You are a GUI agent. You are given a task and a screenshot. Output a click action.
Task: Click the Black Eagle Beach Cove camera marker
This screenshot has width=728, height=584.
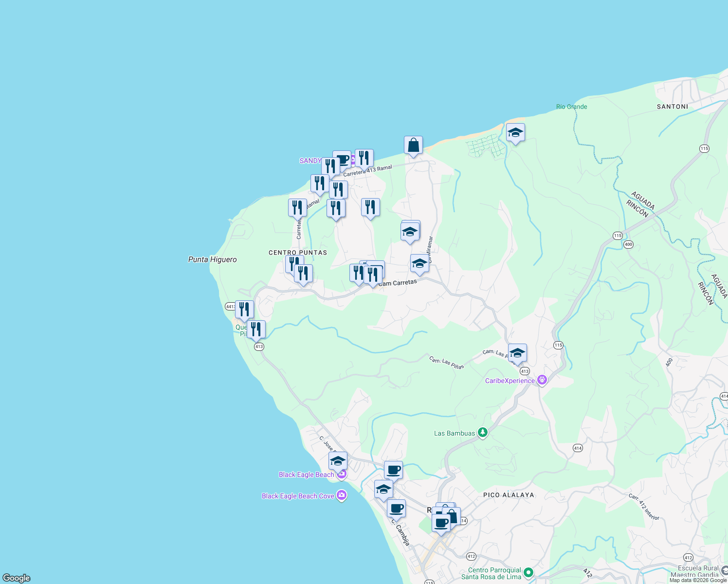click(x=342, y=495)
